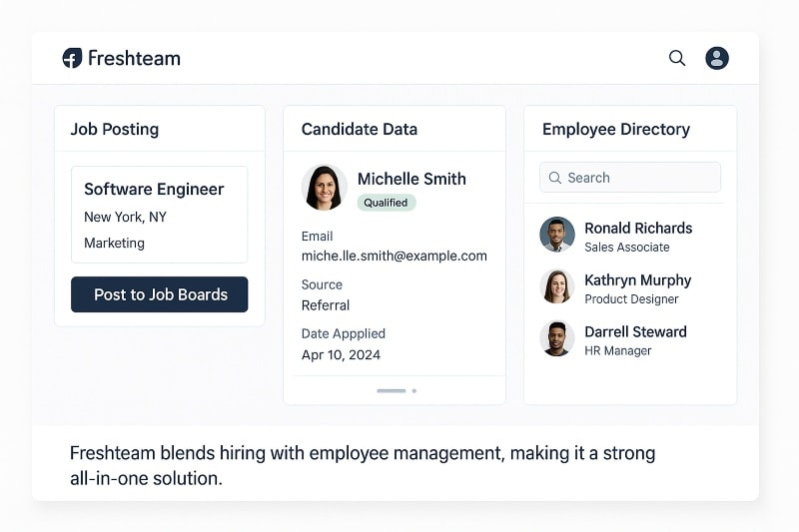This screenshot has height=532, width=799.
Task: Click the Freshteam logo icon
Action: click(72, 58)
